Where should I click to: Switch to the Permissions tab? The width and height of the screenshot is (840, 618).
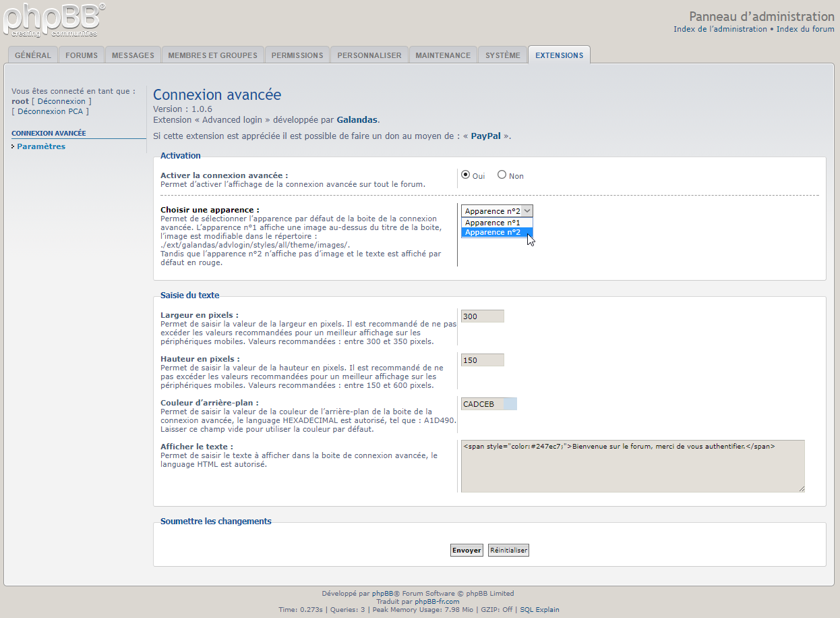(297, 55)
